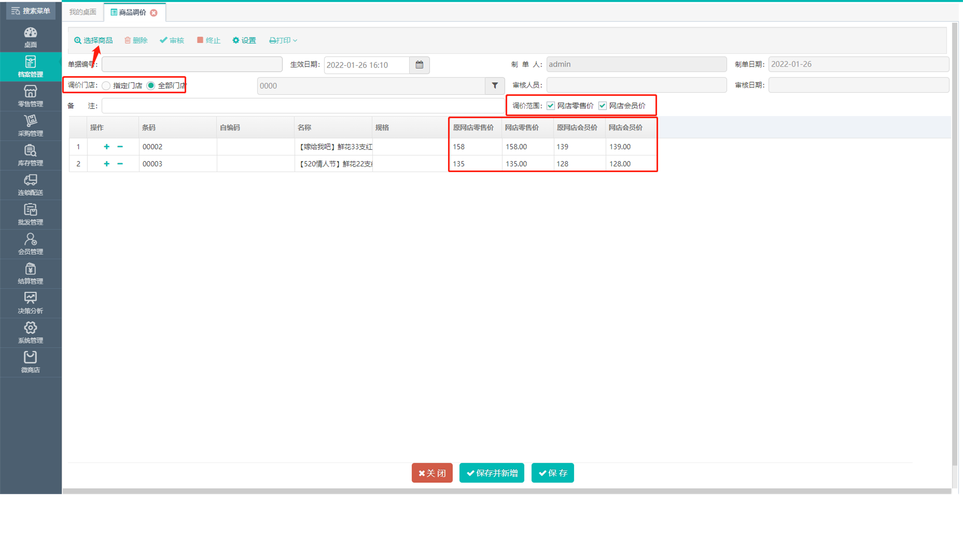Click the 终止 toolbar button
The image size is (963, 560).
click(208, 40)
